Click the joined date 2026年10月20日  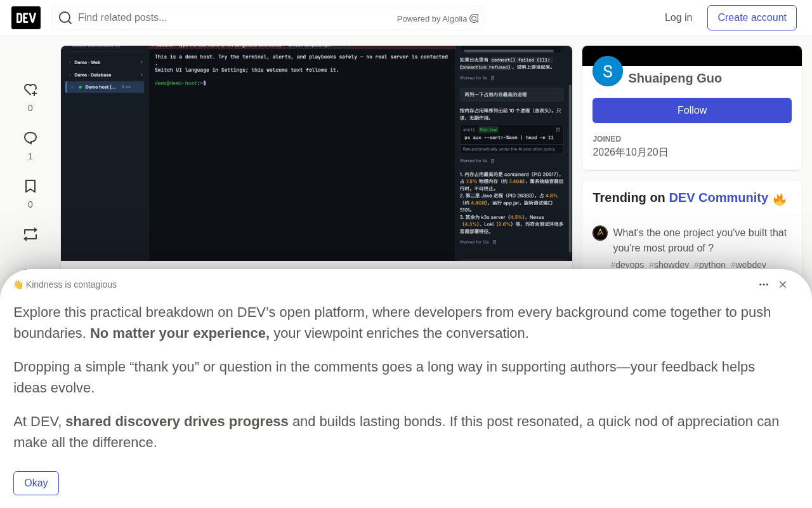pos(631,152)
